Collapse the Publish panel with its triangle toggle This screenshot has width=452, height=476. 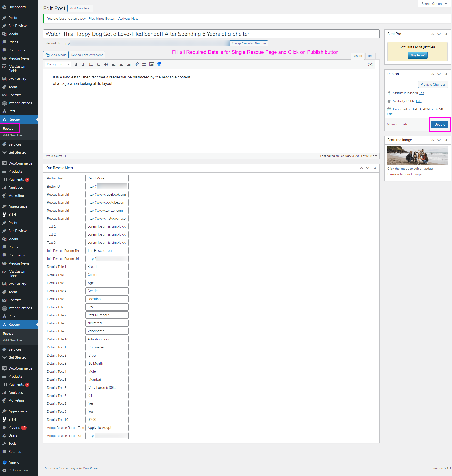coord(446,74)
